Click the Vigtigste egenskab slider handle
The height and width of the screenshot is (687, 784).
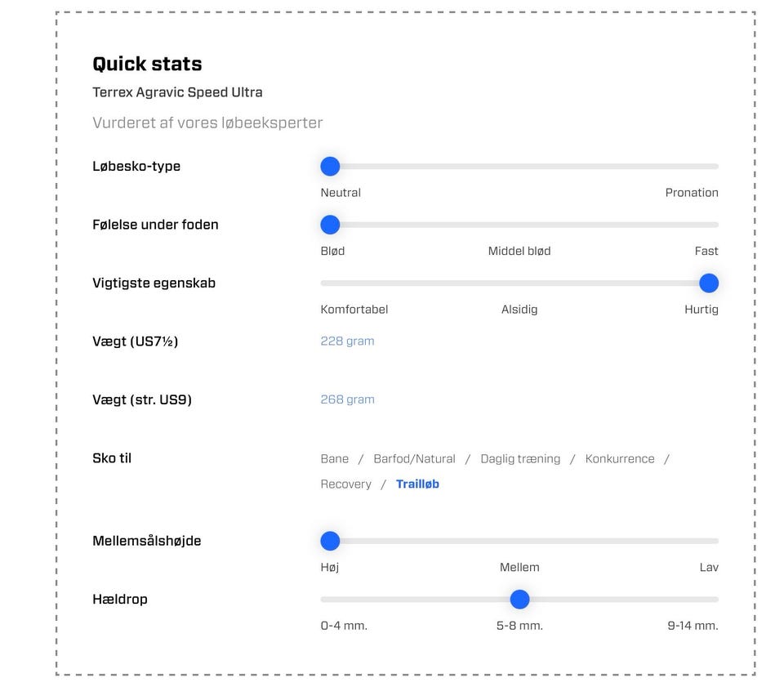pyautogui.click(x=709, y=283)
